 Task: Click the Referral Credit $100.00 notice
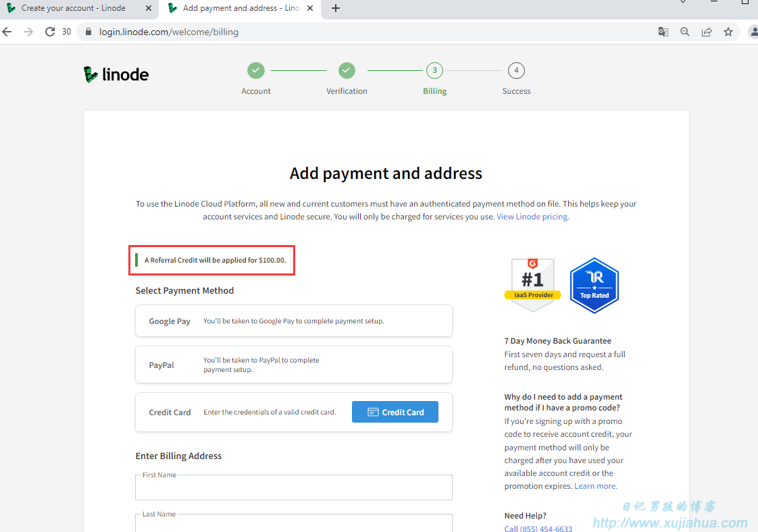coord(211,260)
